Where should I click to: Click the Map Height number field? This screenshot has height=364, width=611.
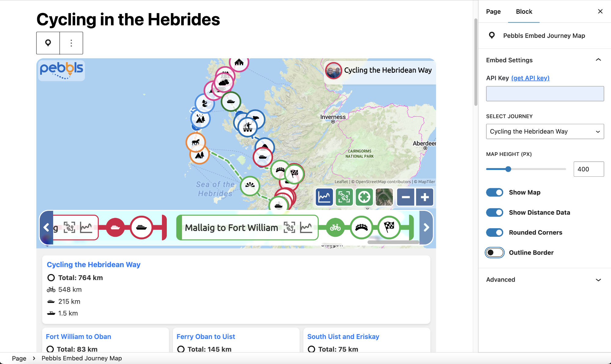[x=588, y=169]
